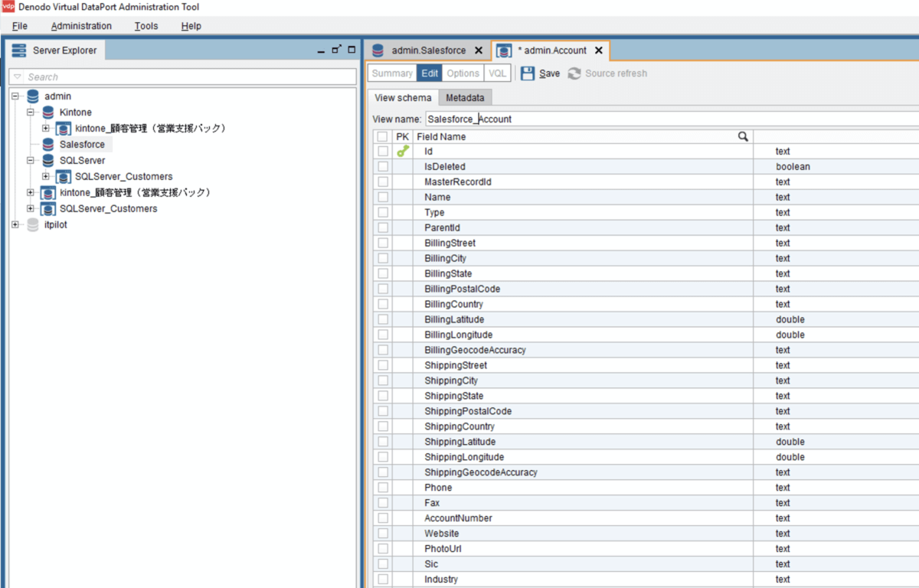Click the Server Explorer panel icon

click(19, 51)
